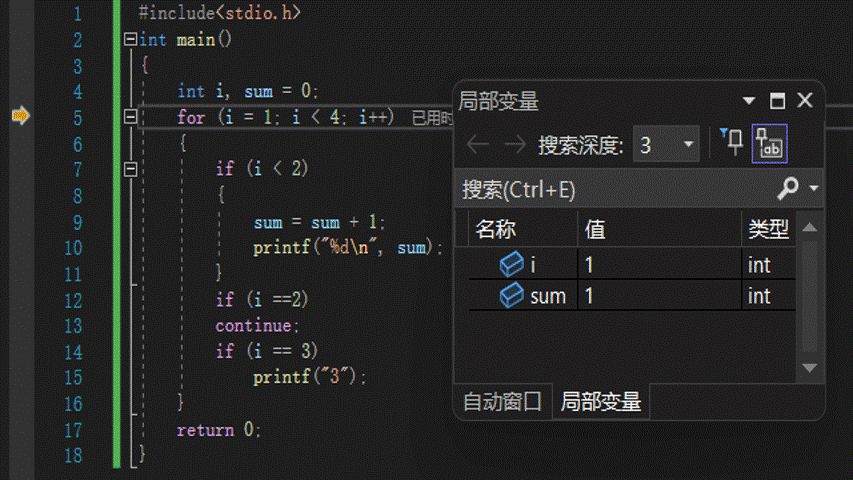Click the 已用时 elapsed time hint on line 5
Screen dimensions: 853x480
(432, 118)
